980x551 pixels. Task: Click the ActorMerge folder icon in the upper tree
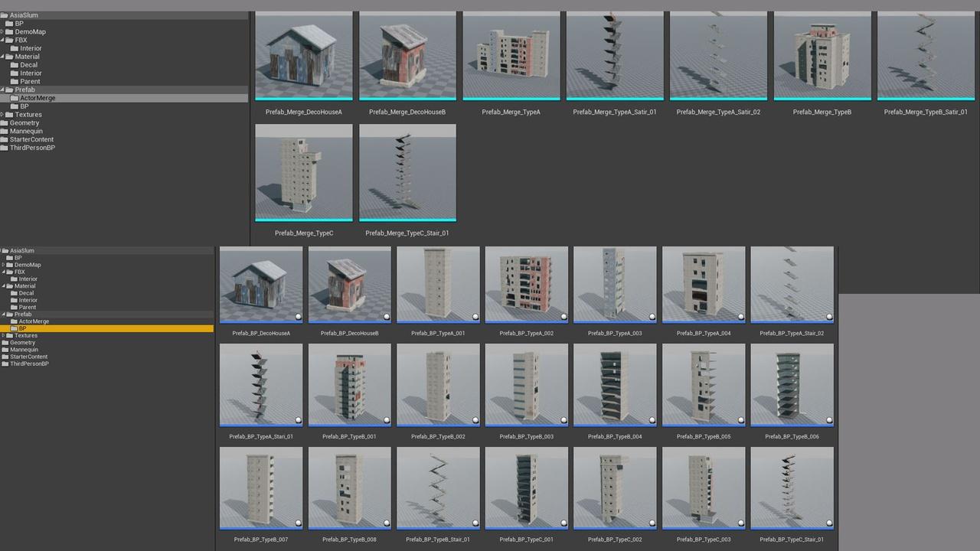click(x=14, y=98)
